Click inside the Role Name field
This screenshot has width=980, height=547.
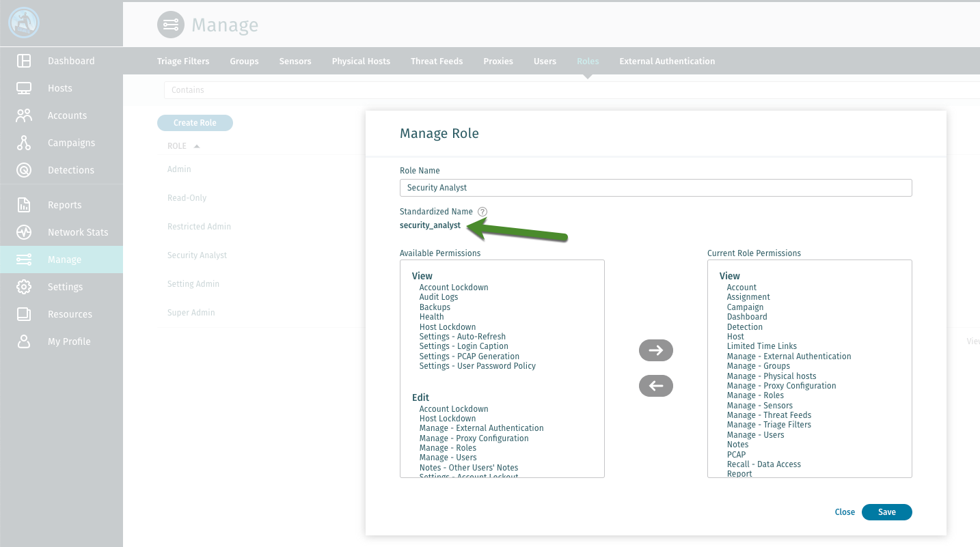(655, 187)
